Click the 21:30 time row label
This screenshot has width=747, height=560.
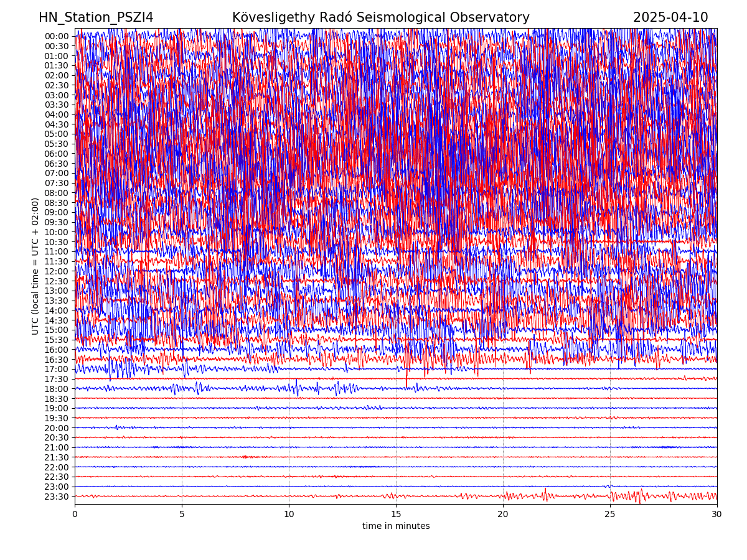(x=57, y=457)
